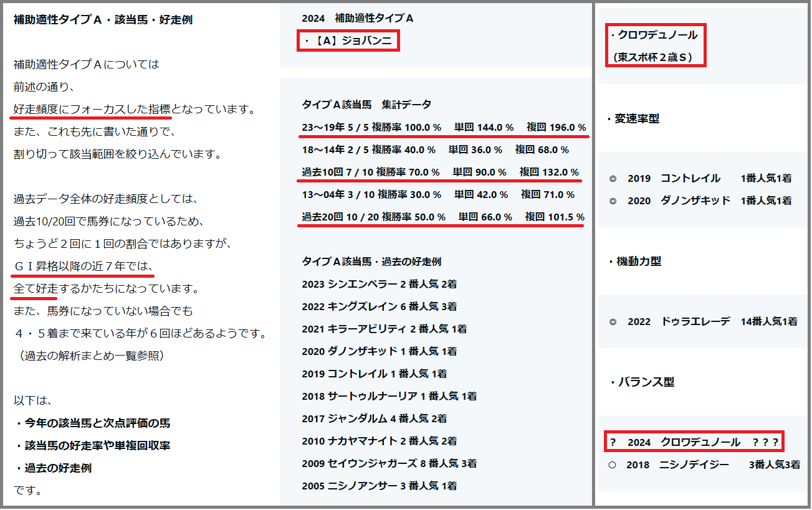Click row ◎ 2020 ダノンザキッド 1番人気1着
The height and width of the screenshot is (510, 812).
click(700, 201)
